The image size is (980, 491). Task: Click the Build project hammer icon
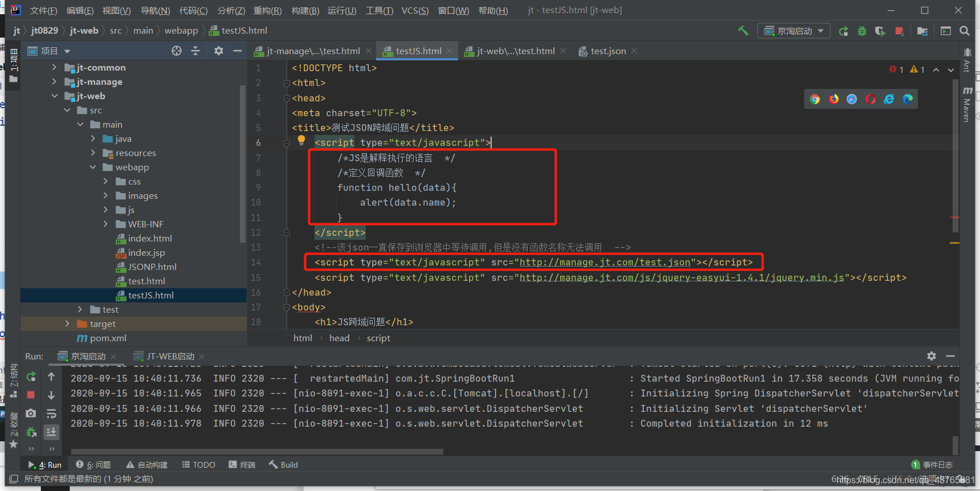743,31
